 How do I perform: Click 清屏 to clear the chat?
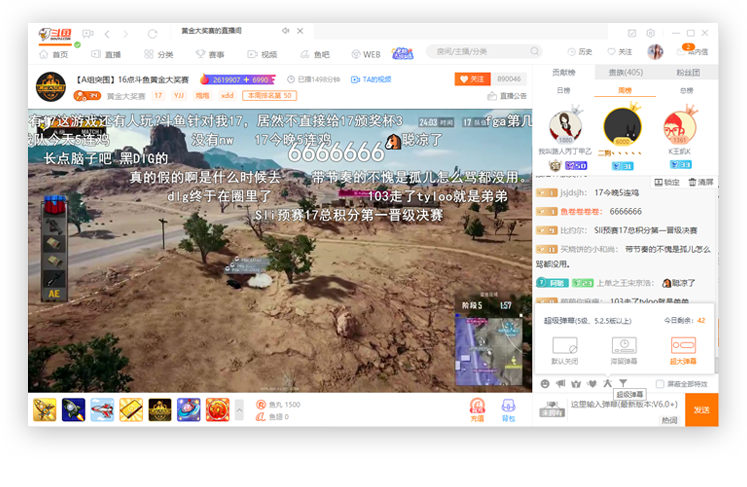(701, 182)
